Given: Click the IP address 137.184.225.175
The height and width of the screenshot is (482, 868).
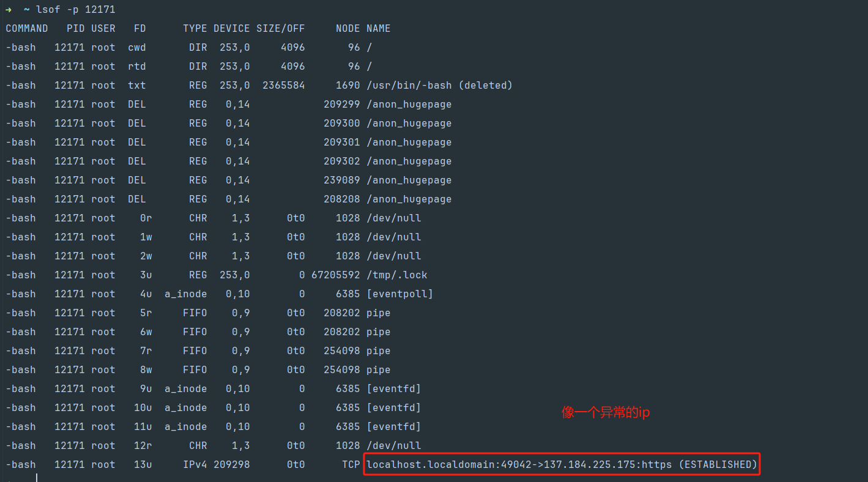Looking at the screenshot, I should click(590, 465).
